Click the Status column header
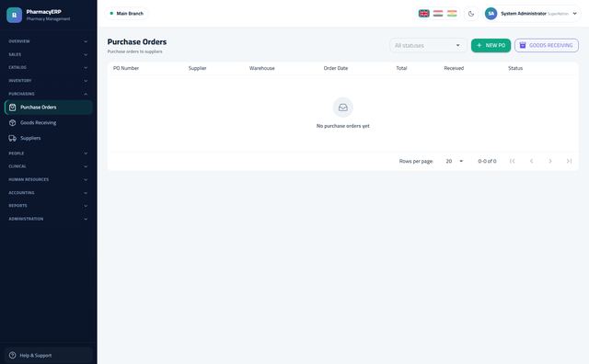 tap(515, 68)
